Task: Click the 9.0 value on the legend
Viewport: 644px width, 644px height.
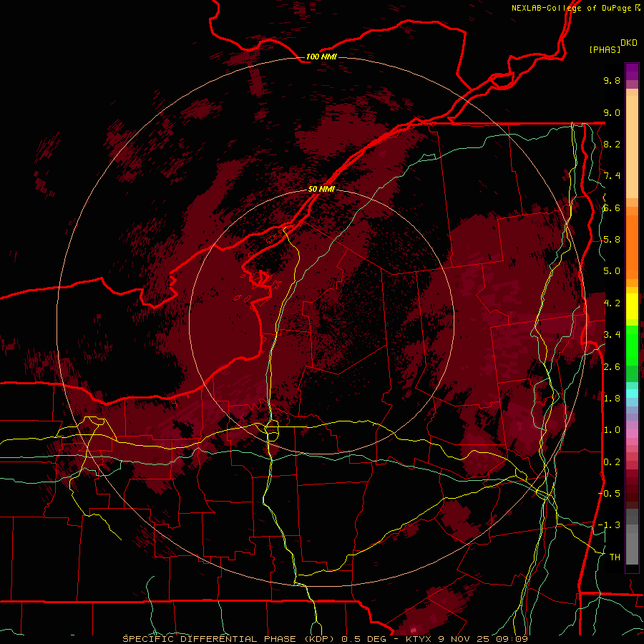Action: (x=612, y=112)
